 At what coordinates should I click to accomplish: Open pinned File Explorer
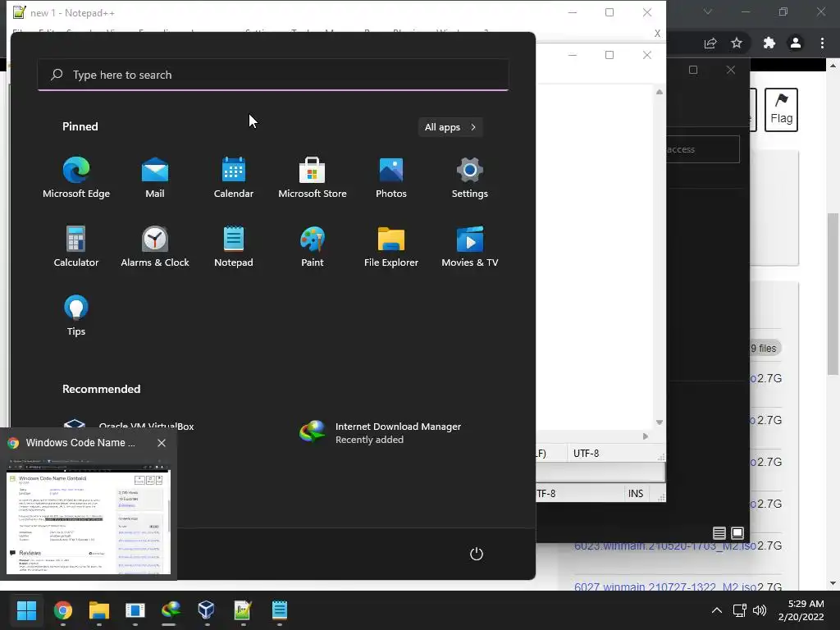click(391, 246)
